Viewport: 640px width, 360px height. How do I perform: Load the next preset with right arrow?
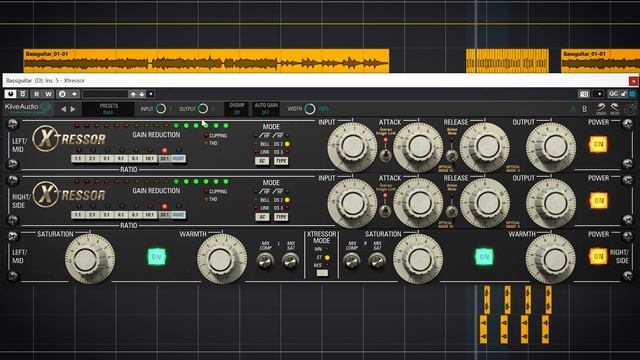[x=73, y=109]
